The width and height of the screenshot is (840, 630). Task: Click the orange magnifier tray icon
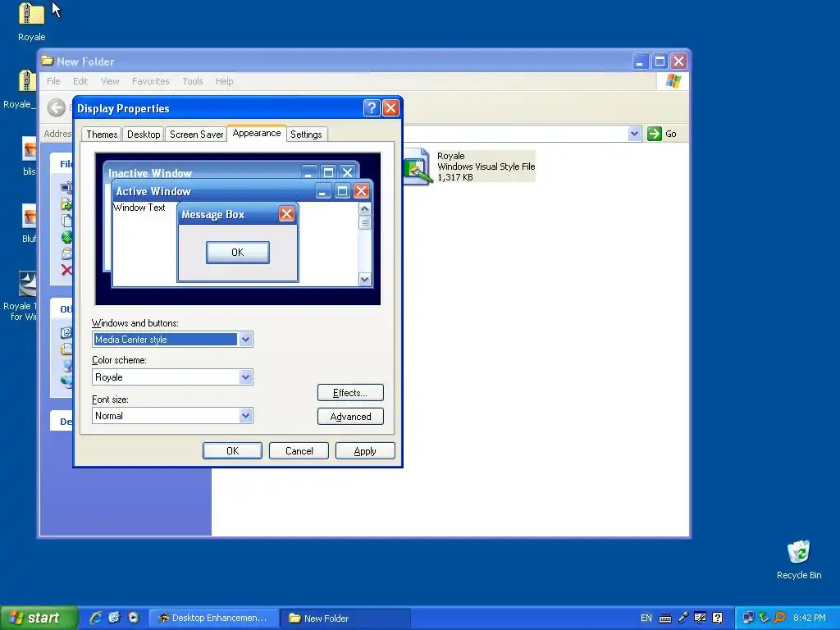pyautogui.click(x=780, y=618)
